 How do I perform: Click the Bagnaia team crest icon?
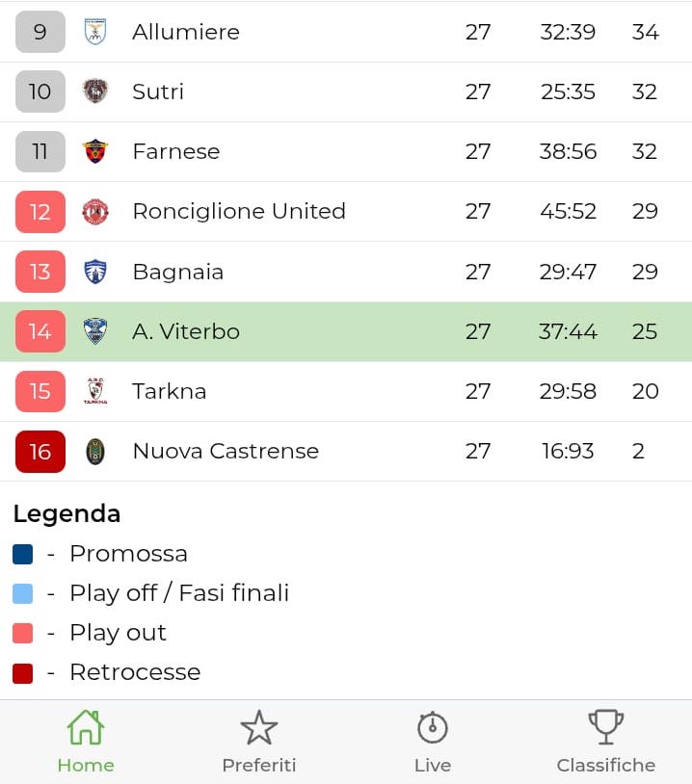94,272
